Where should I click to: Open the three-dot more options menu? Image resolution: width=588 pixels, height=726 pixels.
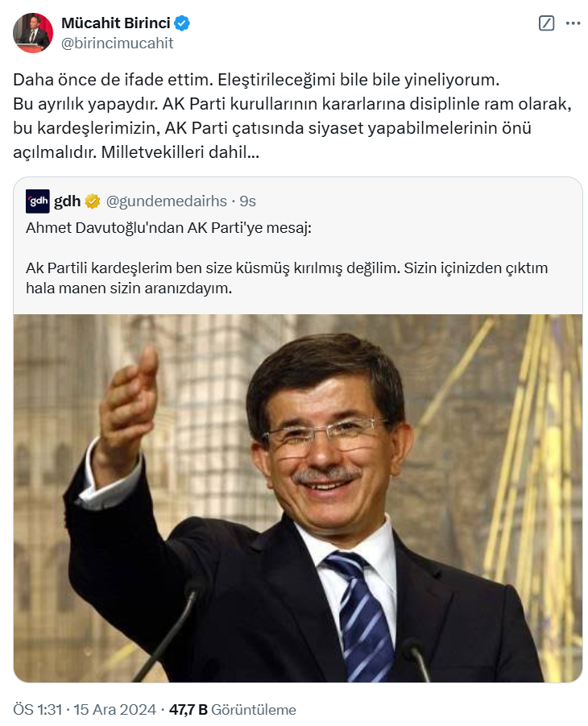573,23
